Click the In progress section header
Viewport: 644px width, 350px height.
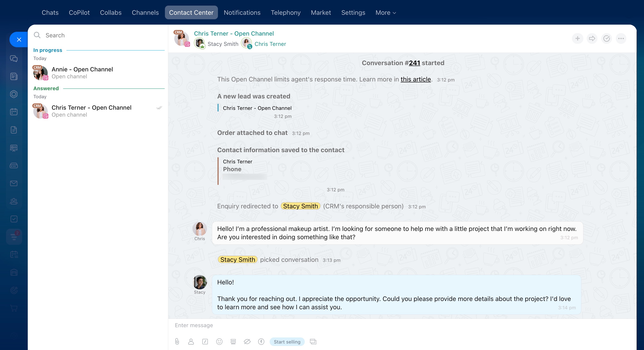47,50
